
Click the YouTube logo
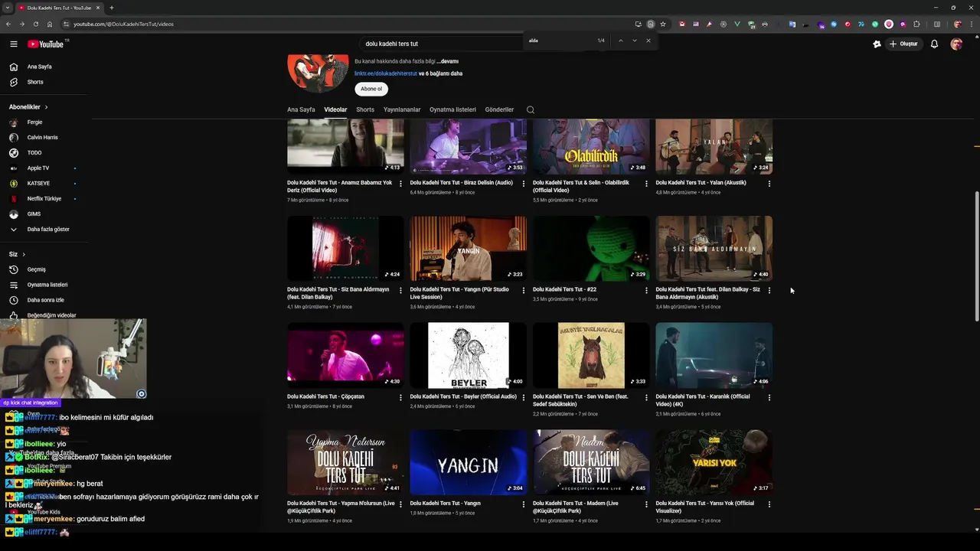[x=46, y=44]
